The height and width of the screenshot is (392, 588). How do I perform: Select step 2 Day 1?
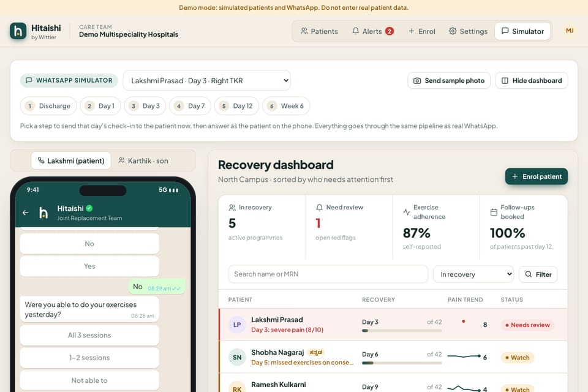(100, 106)
